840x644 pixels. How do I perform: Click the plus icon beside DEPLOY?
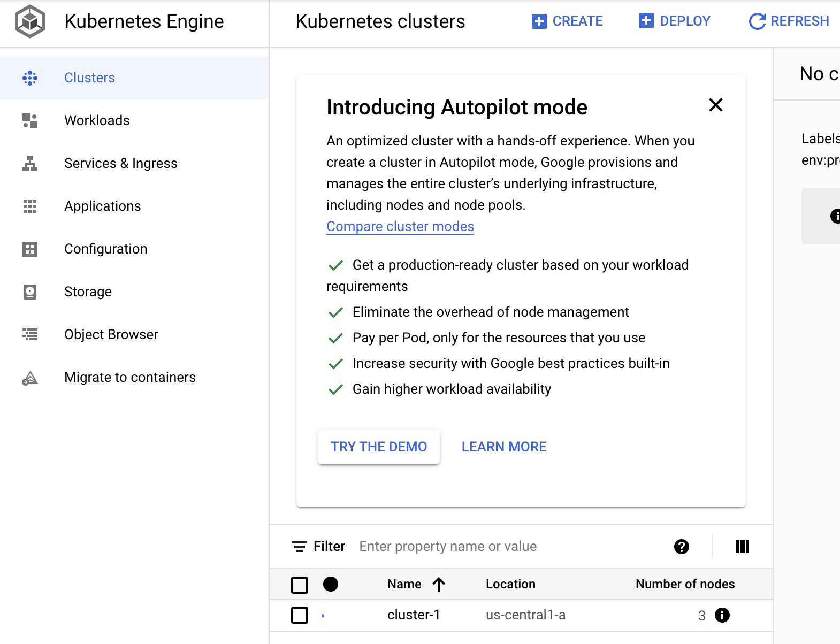[646, 21]
